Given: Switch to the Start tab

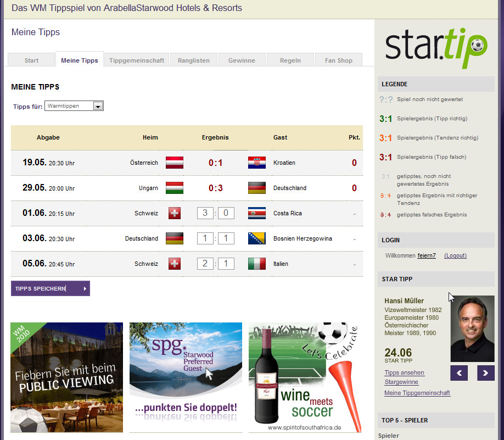Looking at the screenshot, I should [31, 60].
